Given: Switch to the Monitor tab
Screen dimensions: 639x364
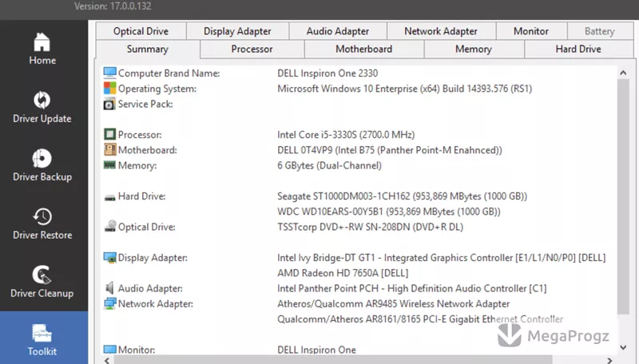Looking at the screenshot, I should 531,31.
